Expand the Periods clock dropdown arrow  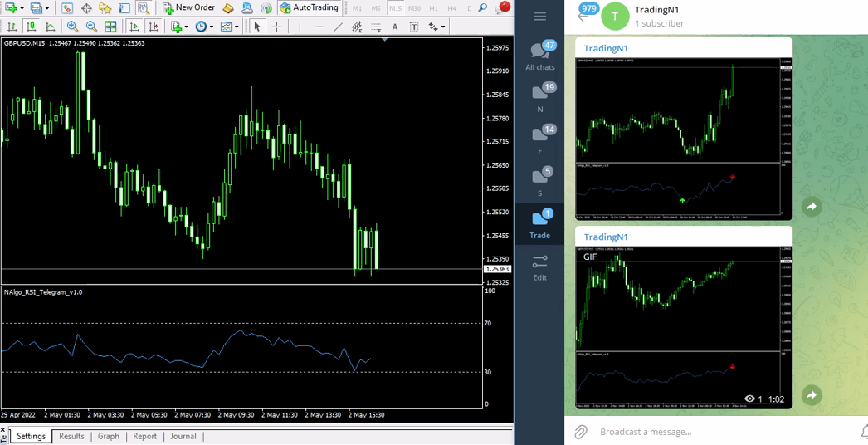(x=211, y=27)
